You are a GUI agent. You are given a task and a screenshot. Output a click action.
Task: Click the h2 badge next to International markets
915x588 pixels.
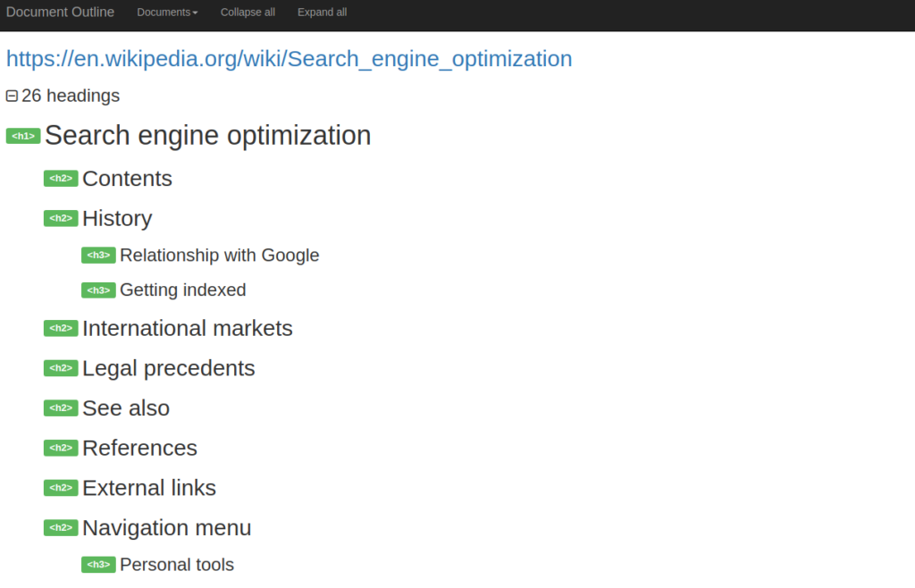tap(61, 328)
